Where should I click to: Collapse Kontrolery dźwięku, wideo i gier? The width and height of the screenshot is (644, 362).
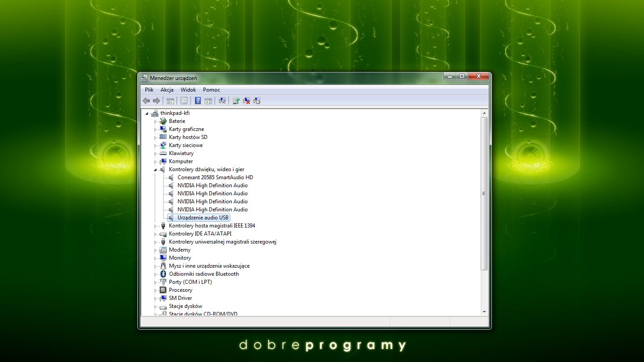[155, 170]
